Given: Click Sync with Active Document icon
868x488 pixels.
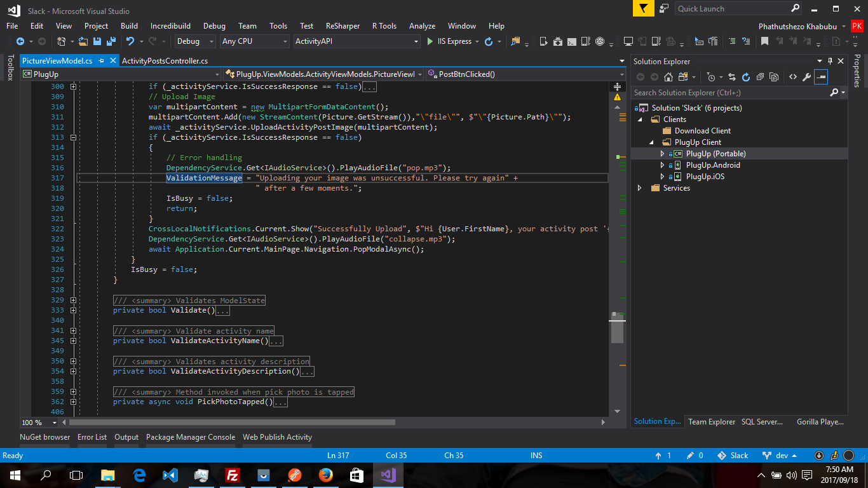Looking at the screenshot, I should click(731, 77).
